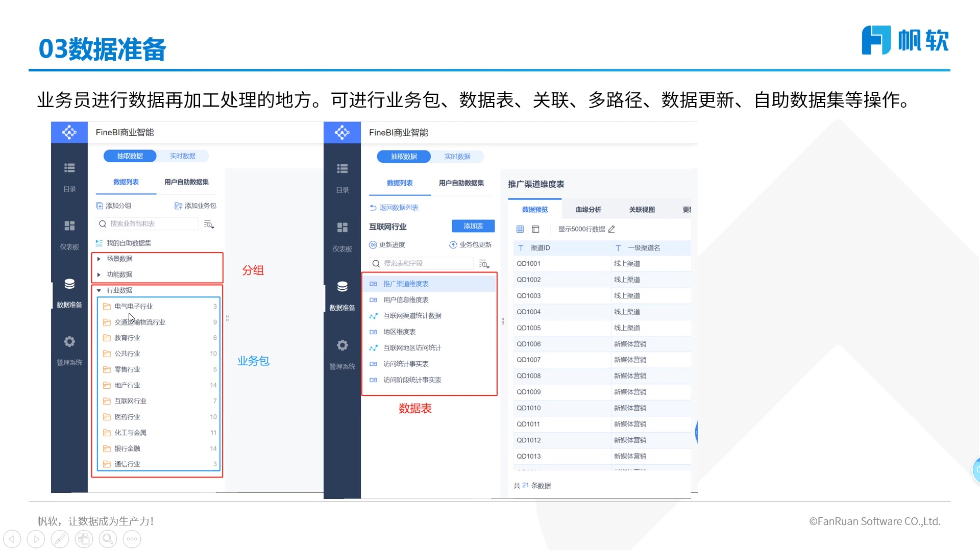
Task: Click 一级渠道名 column header
Action: click(x=651, y=248)
